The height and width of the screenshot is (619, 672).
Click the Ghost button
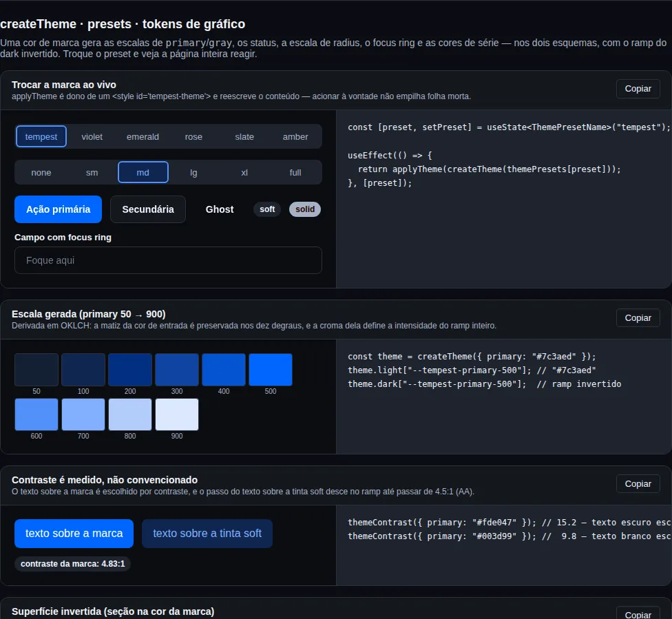(x=220, y=209)
